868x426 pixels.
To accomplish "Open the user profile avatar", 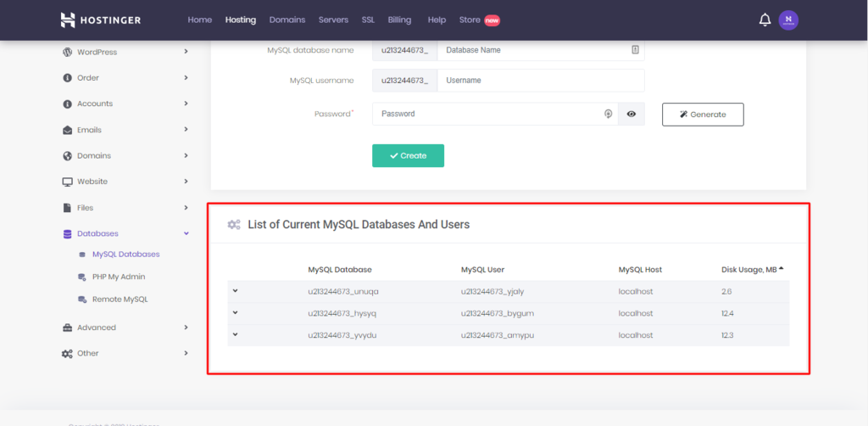I will (788, 20).
